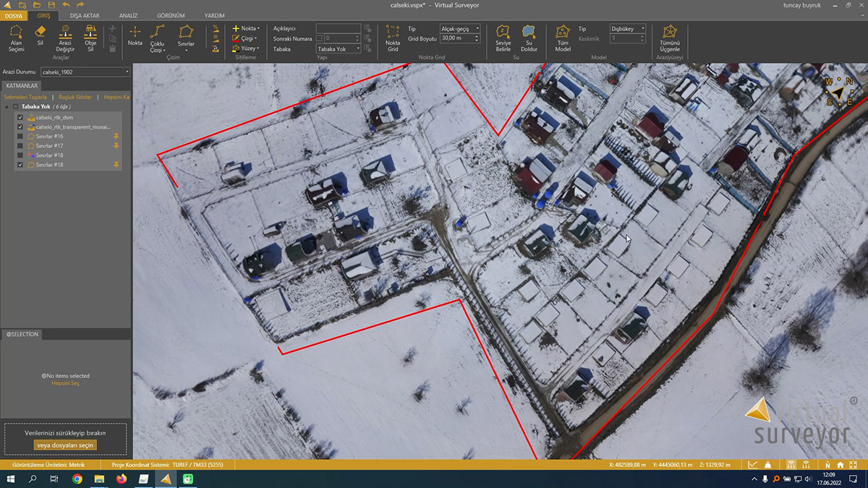Screen dimensions: 868x488
Task: Toggle the Sınırlar #17 layer checkbox
Action: coord(20,145)
